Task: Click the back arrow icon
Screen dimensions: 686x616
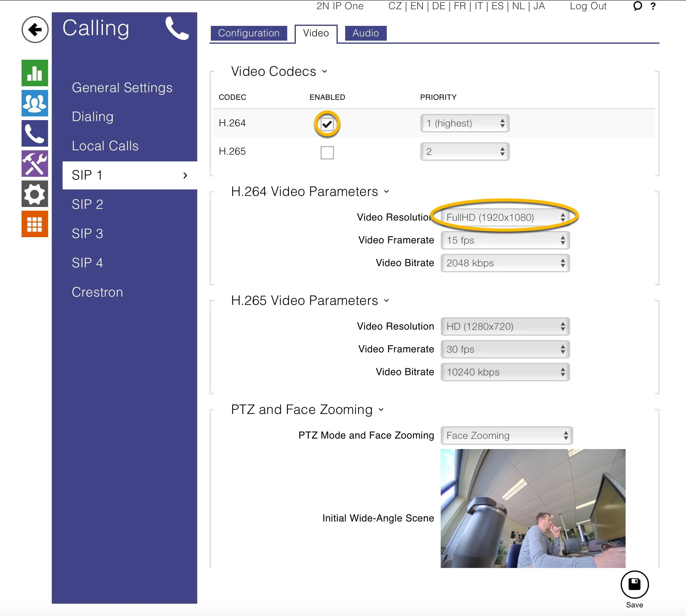Action: coord(35,30)
